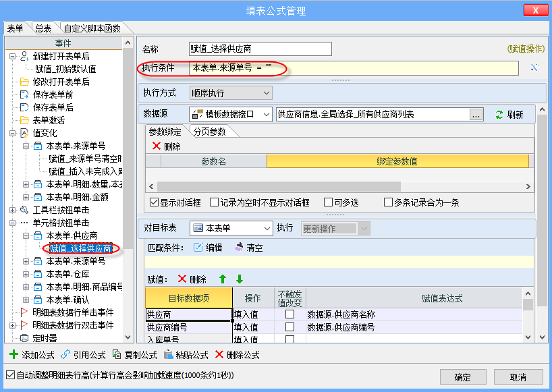
Task: Toggle 不触发值改变 for 供应商编号 row
Action: (x=289, y=327)
